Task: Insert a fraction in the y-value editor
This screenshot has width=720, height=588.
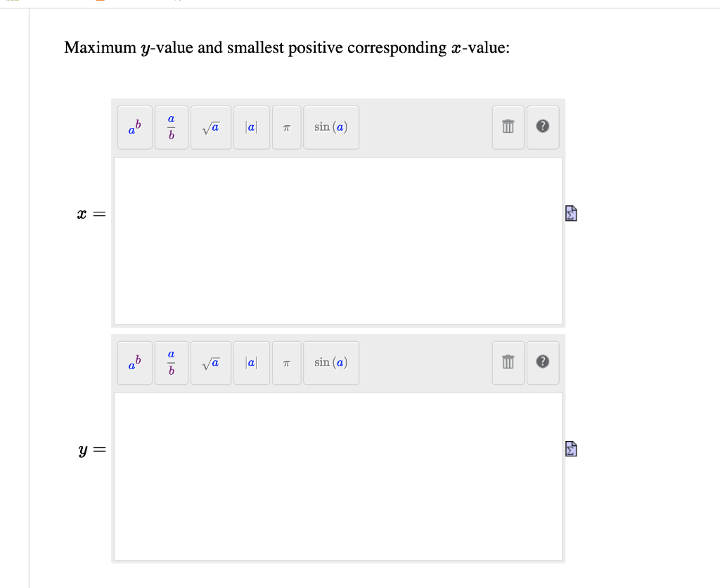Action: coord(170,363)
